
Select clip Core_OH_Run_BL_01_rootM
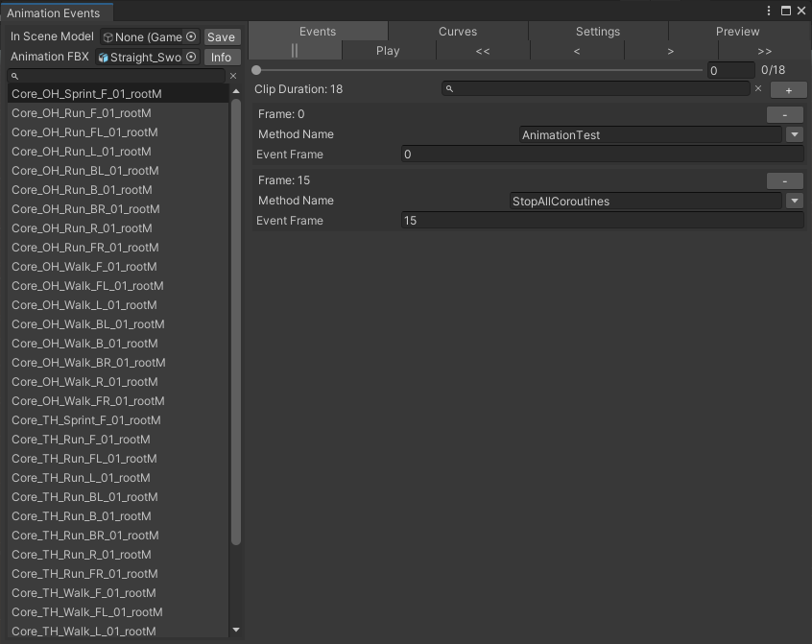pyautogui.click(x=118, y=170)
